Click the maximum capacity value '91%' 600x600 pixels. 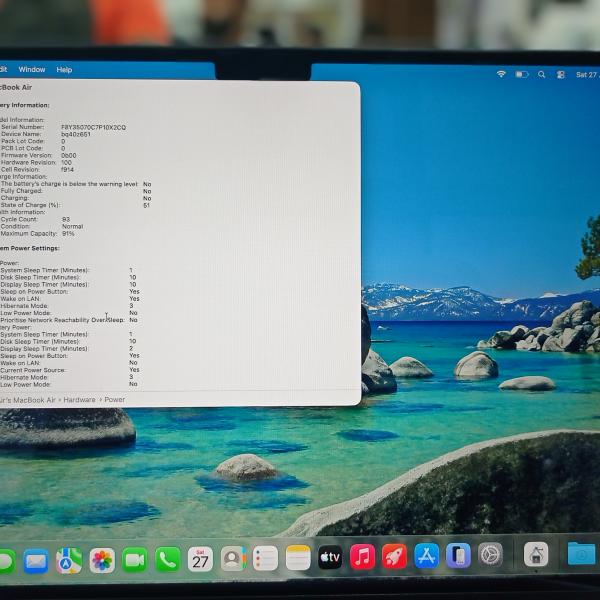coord(68,233)
